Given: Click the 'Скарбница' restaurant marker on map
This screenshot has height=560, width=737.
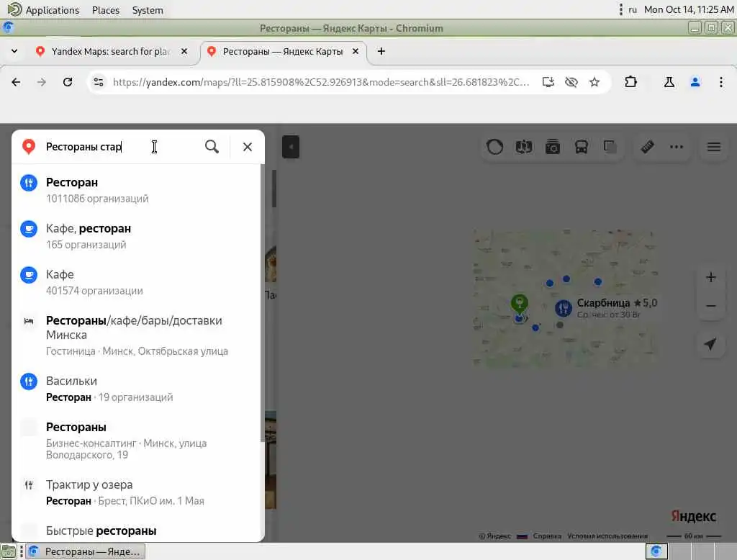Looking at the screenshot, I should tap(563, 309).
